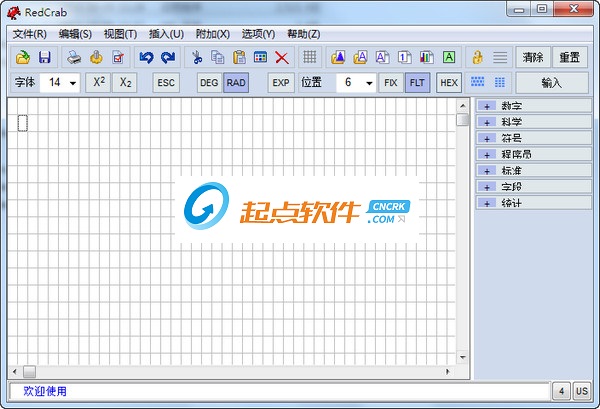The width and height of the screenshot is (600, 409).
Task: Click the horizontal scrollbar right arrow
Action: 447,371
